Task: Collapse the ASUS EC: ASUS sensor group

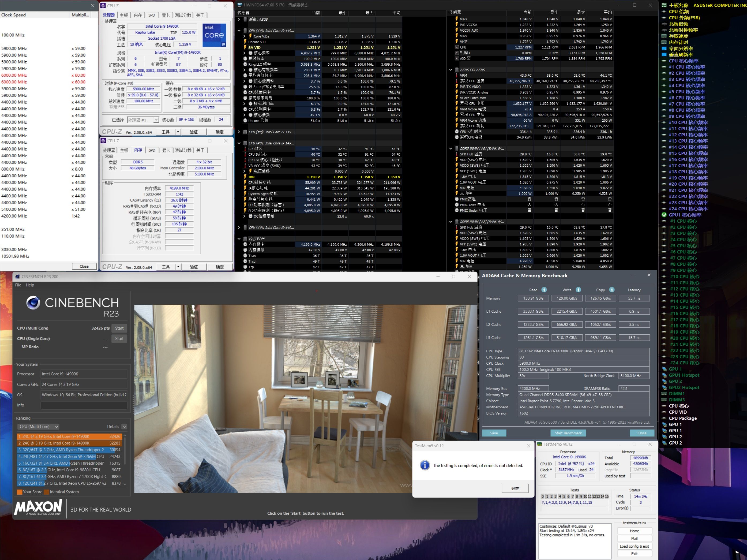Action: coord(451,70)
